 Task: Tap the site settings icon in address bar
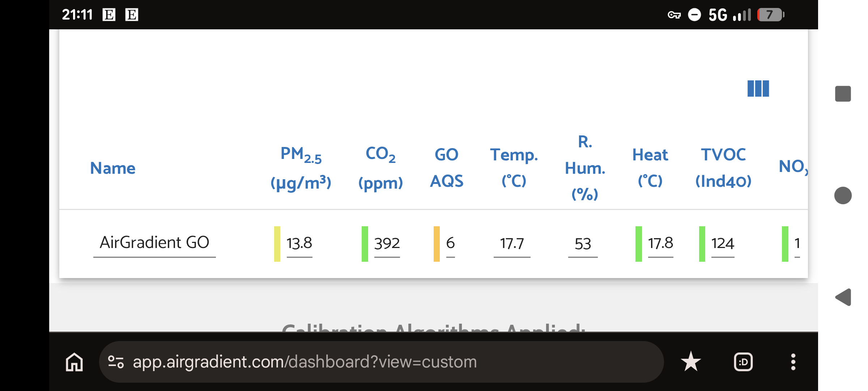[116, 362]
